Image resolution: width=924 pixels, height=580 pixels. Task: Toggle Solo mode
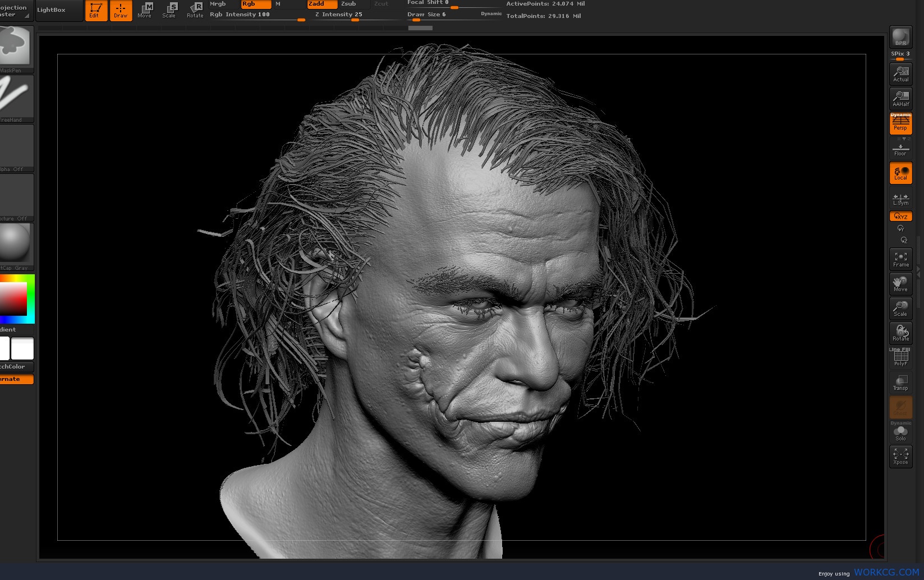900,432
